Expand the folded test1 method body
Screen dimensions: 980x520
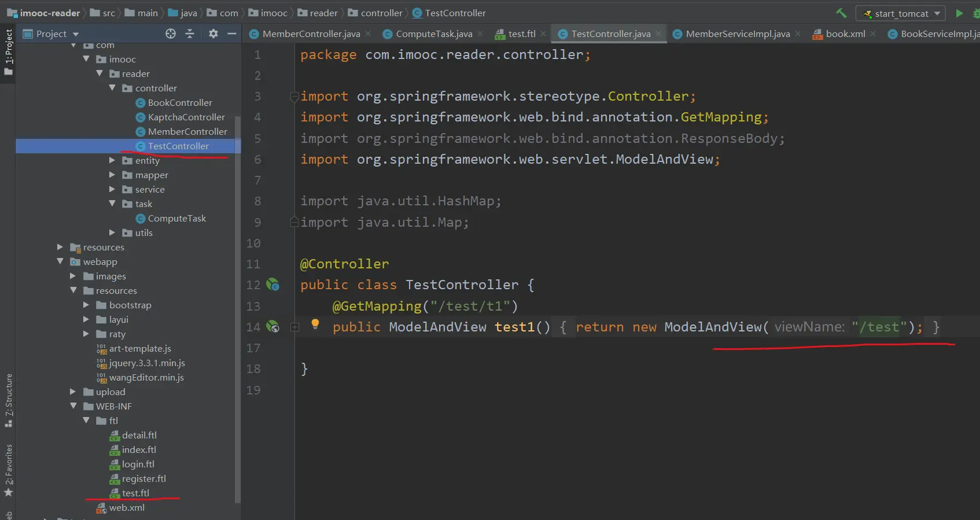[294, 327]
